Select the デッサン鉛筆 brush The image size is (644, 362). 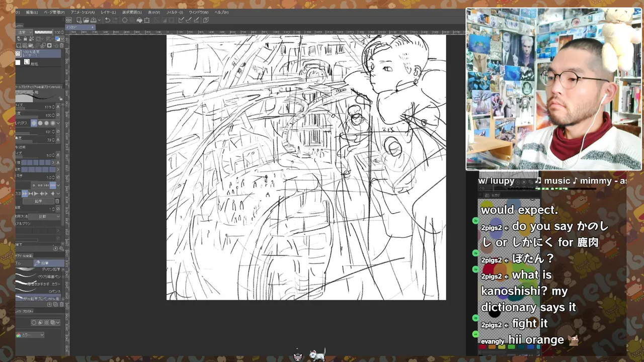coord(38,269)
